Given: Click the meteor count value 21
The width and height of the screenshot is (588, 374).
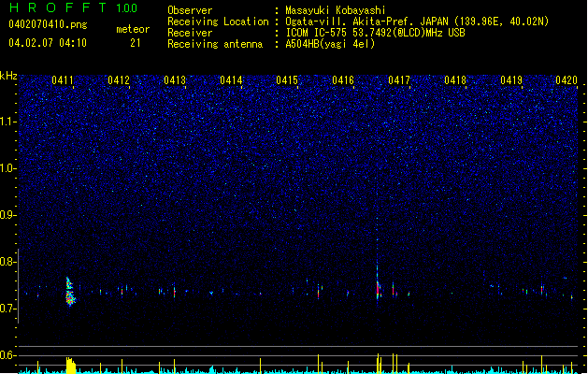Looking at the screenshot, I should coord(136,43).
